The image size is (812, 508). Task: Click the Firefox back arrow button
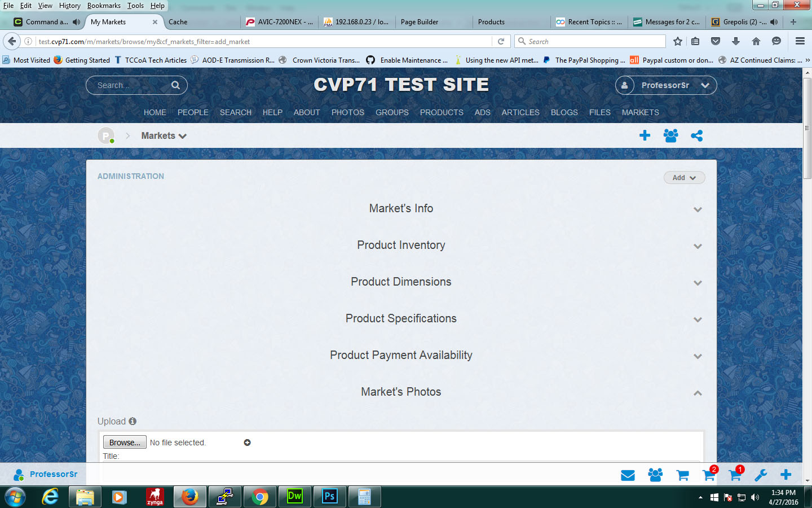click(12, 41)
